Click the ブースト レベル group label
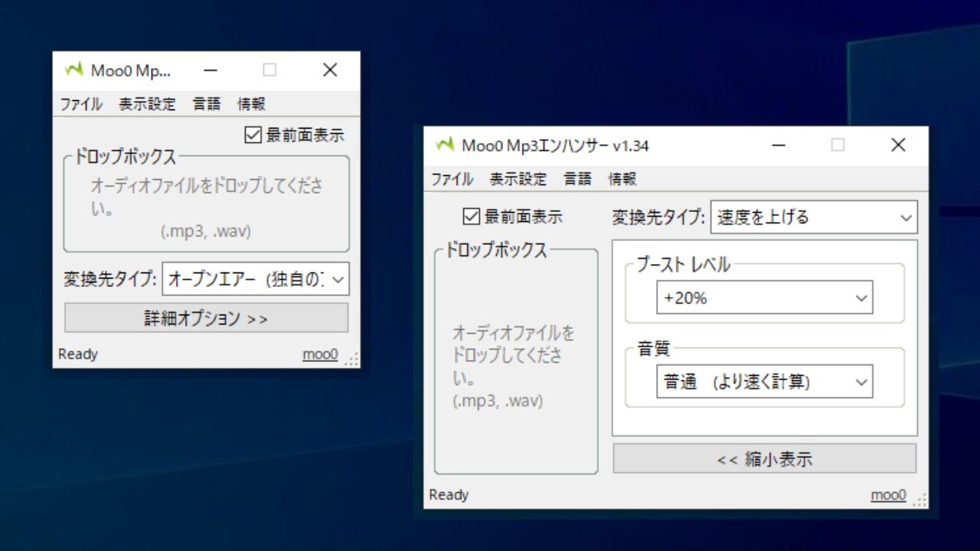Viewport: 980px width, 551px height. (x=684, y=265)
